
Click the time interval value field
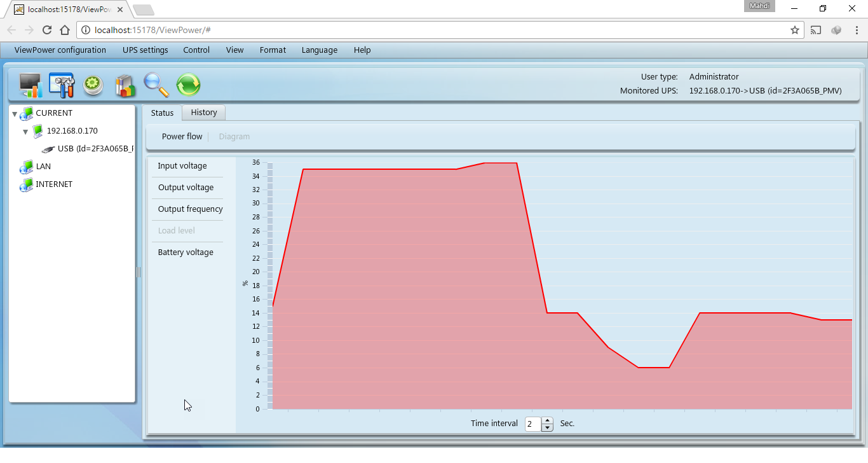click(x=532, y=424)
